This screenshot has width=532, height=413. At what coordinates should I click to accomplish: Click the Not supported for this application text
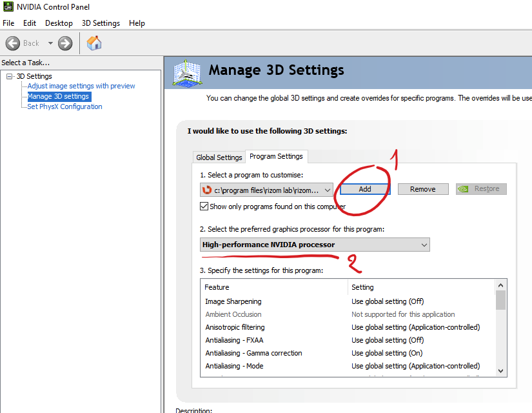403,314
